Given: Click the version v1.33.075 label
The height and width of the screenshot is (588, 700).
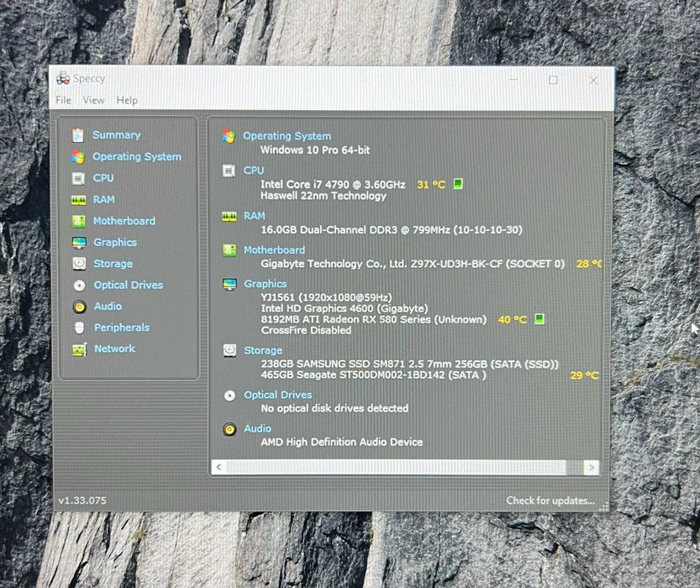Looking at the screenshot, I should coord(82,501).
